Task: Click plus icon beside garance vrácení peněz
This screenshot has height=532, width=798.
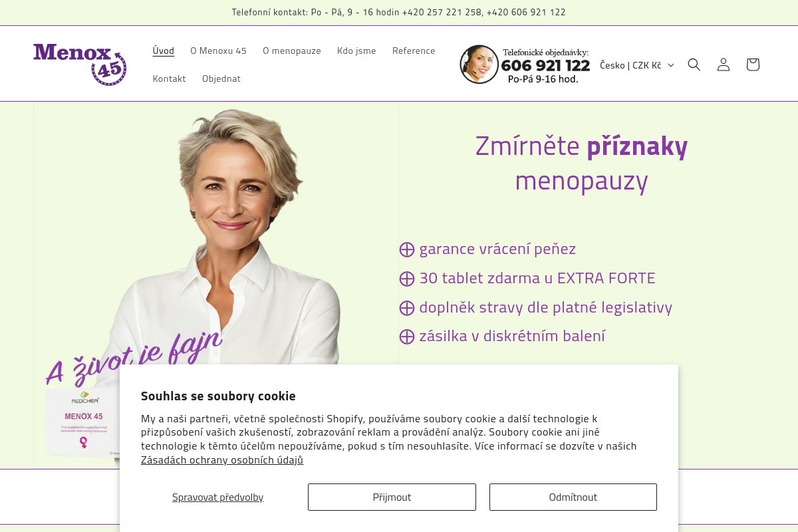Action: pos(407,249)
